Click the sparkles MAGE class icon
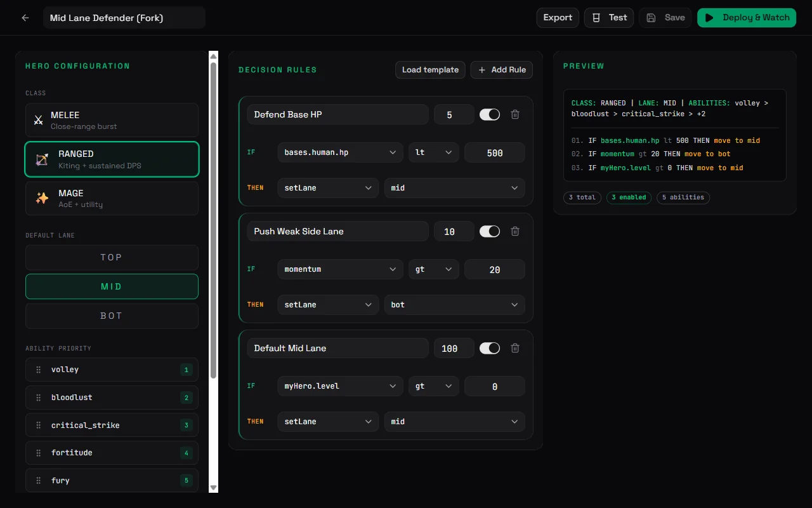This screenshot has width=812, height=508. (42, 198)
